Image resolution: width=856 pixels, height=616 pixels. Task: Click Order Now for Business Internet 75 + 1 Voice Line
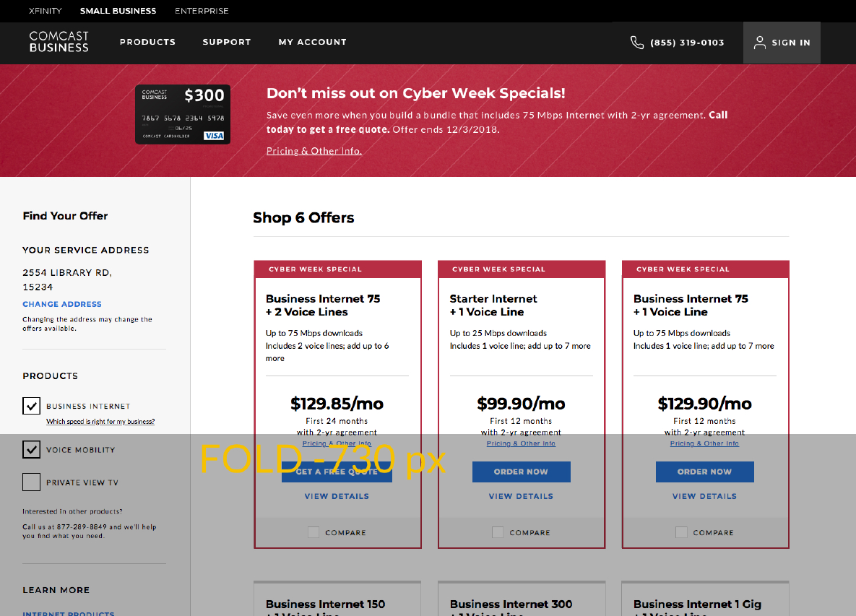(704, 472)
